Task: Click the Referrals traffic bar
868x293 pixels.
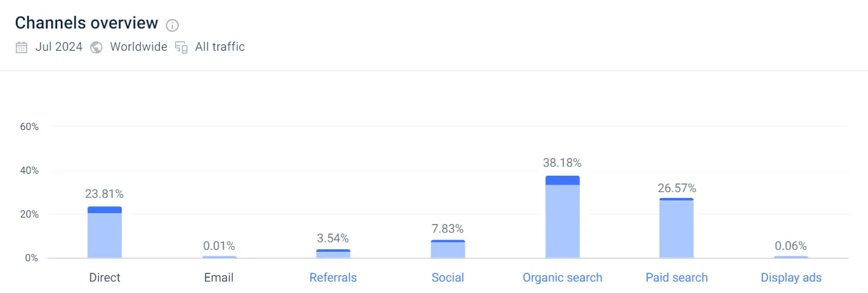Action: pyautogui.click(x=333, y=254)
